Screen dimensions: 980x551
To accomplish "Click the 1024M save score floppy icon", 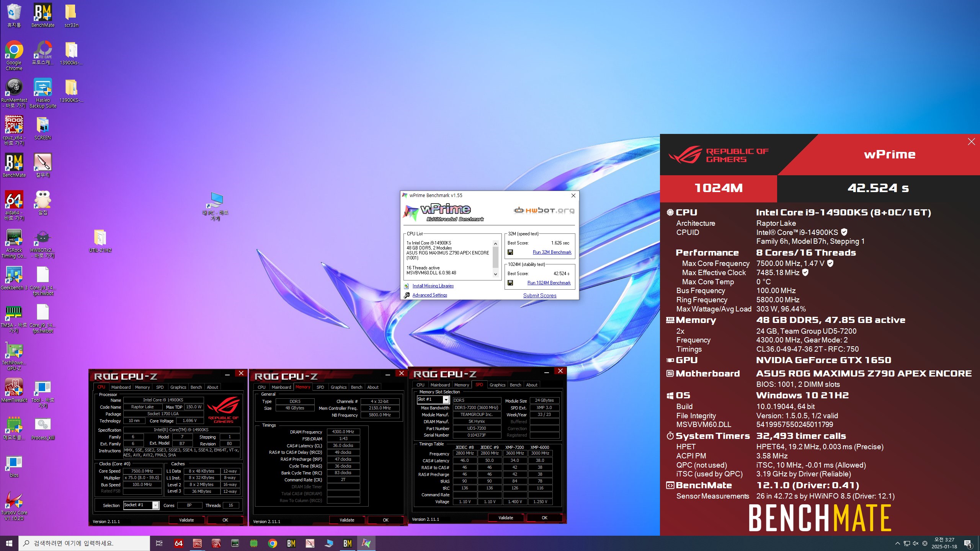I will click(510, 283).
